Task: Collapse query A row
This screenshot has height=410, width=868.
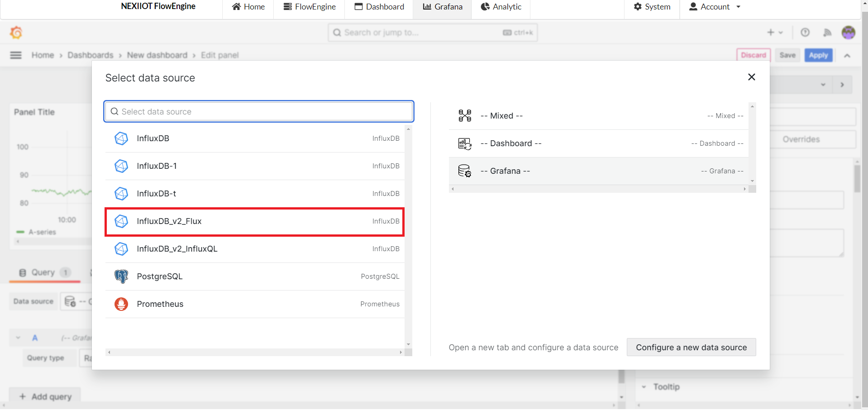Action: pyautogui.click(x=18, y=338)
